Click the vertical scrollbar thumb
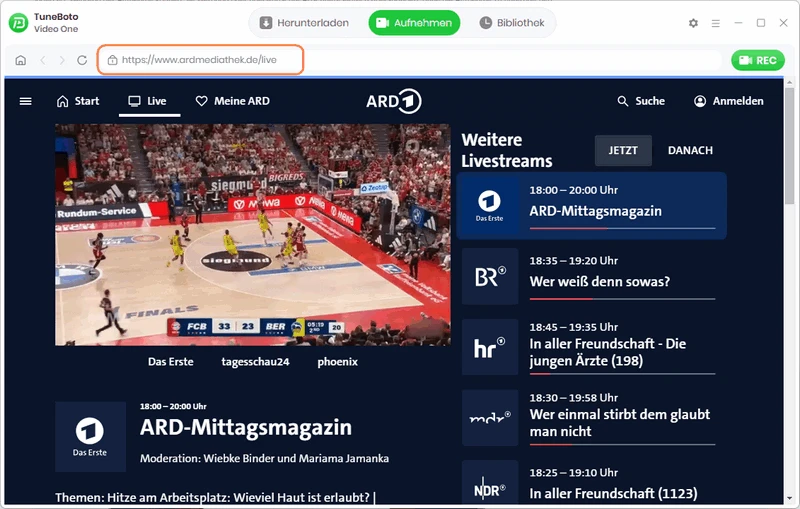The width and height of the screenshot is (800, 509). pos(789,145)
